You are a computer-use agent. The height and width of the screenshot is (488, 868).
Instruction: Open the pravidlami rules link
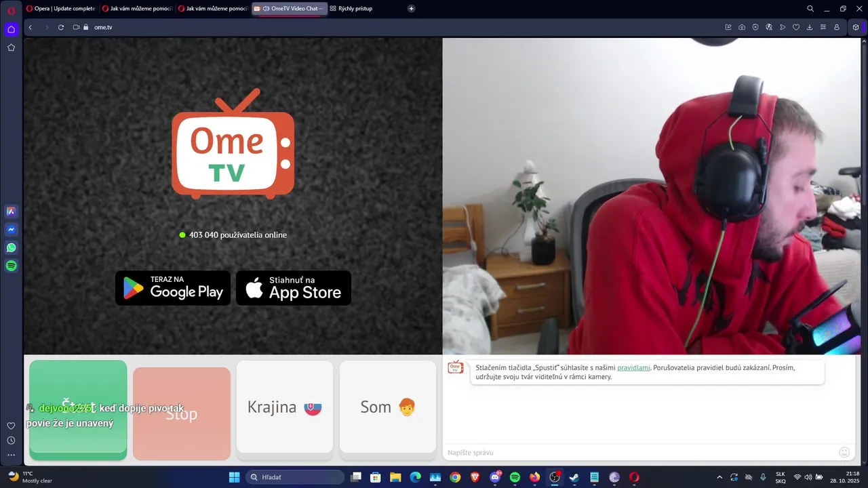click(633, 367)
